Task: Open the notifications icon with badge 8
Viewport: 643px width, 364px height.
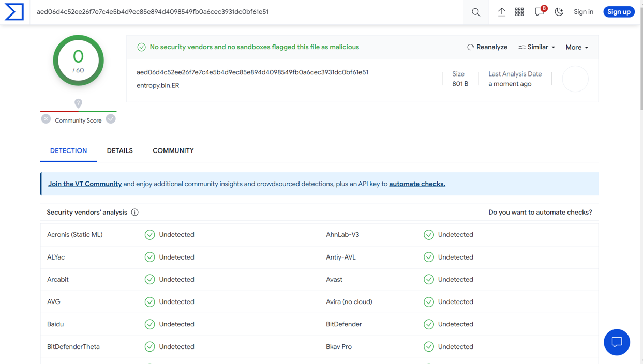Action: 540,11
